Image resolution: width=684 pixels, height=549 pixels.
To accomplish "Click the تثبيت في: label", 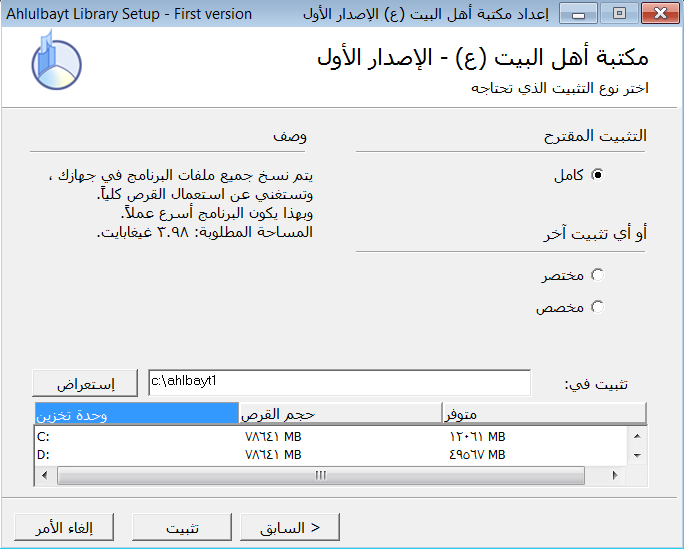I will [x=596, y=384].
